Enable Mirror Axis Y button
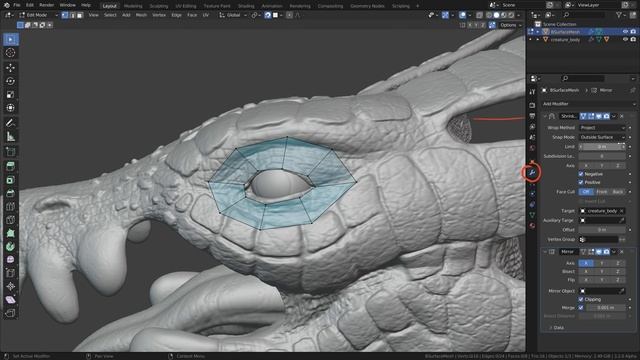Viewport: 640px width, 360px height. [x=602, y=263]
